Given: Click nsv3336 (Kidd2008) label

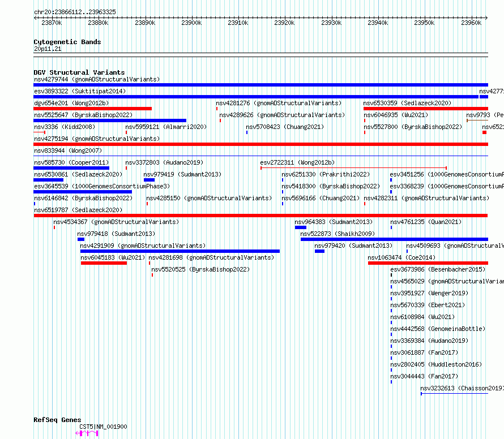Looking at the screenshot, I should (65, 127).
